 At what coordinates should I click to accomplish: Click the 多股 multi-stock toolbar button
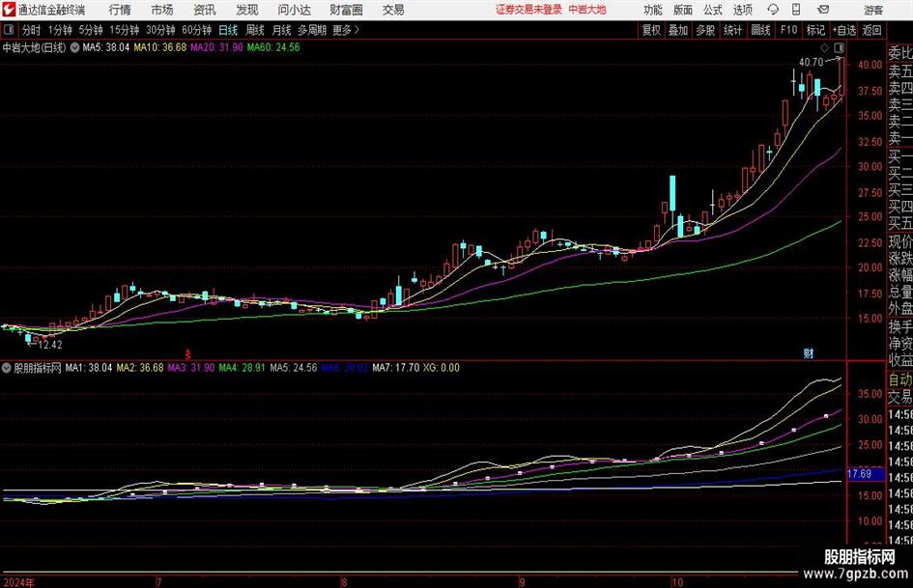point(705,30)
